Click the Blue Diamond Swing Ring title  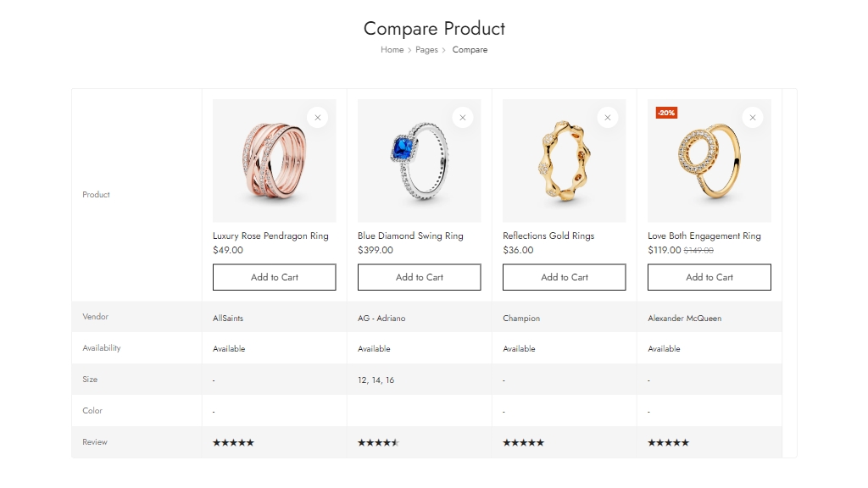click(x=410, y=236)
